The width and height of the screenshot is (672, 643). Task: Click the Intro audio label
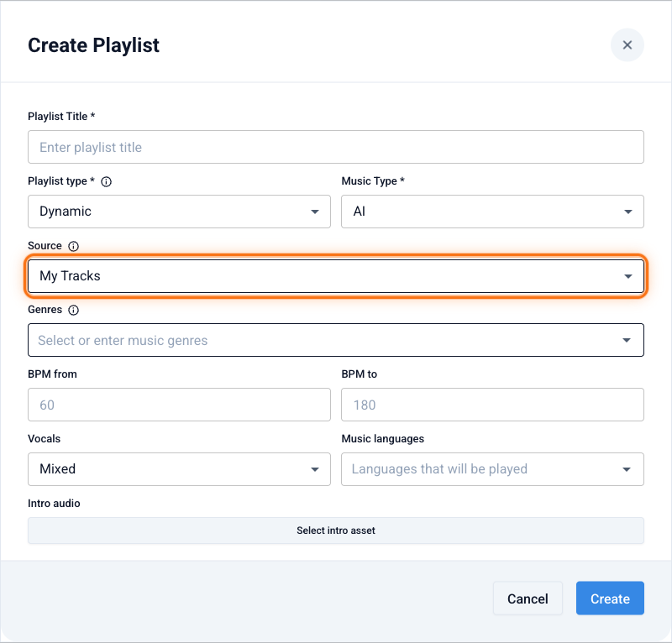tap(54, 504)
